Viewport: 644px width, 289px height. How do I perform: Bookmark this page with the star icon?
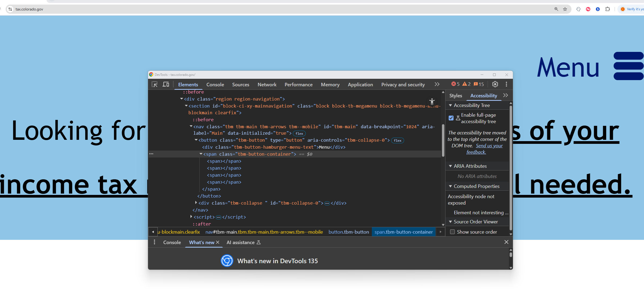pyautogui.click(x=565, y=9)
